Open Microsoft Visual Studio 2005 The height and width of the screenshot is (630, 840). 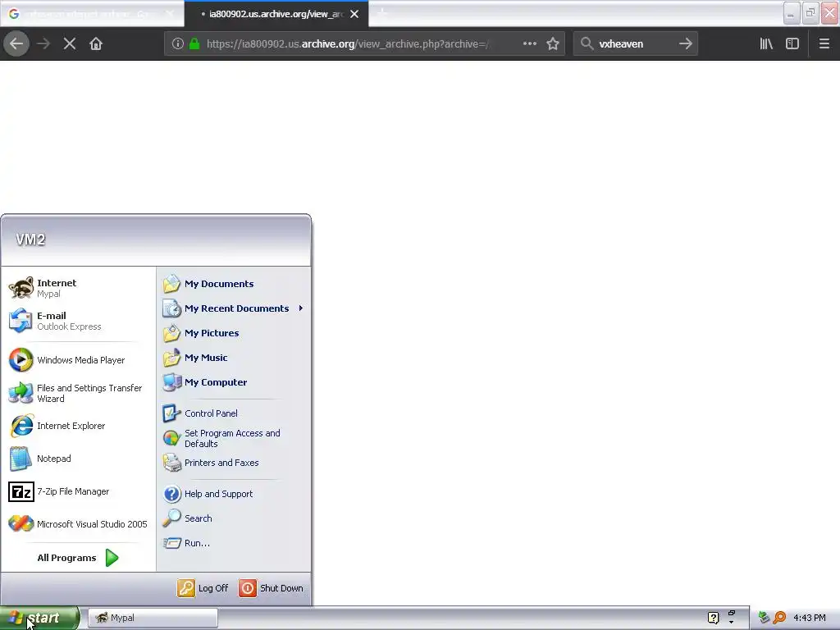pos(78,524)
